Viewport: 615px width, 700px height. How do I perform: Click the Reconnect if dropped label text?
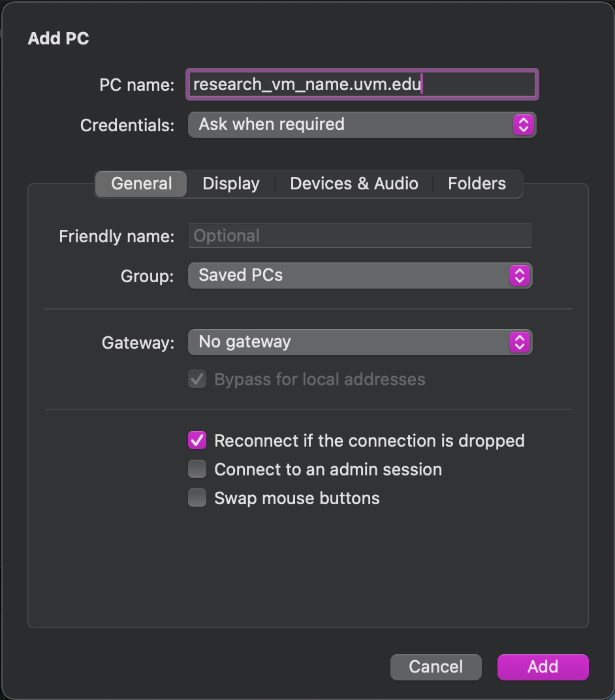click(369, 441)
